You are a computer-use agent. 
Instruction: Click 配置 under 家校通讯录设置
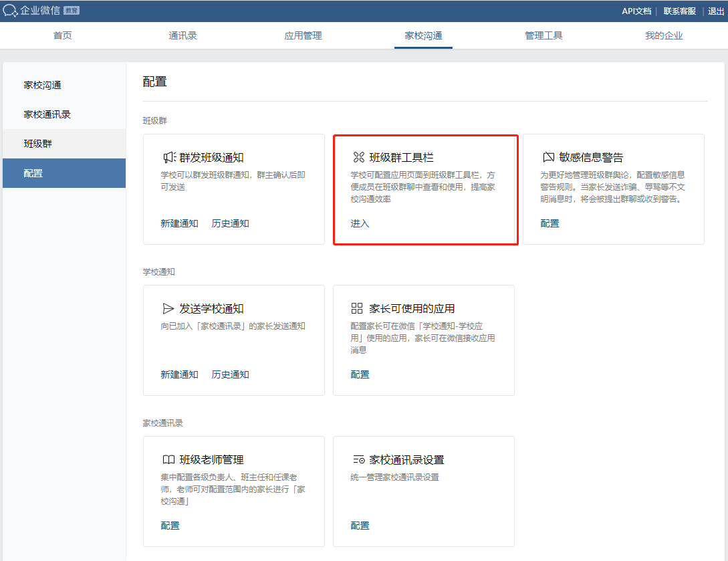tap(360, 526)
